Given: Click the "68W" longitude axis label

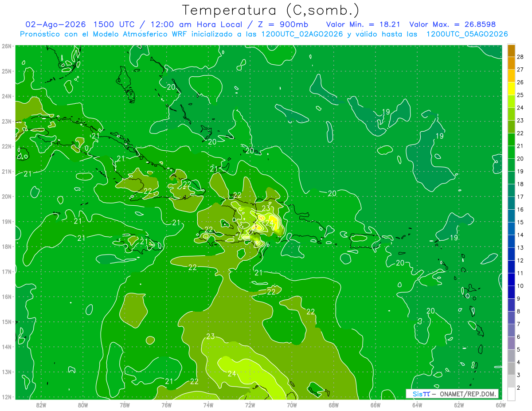Looking at the screenshot, I should tap(333, 405).
